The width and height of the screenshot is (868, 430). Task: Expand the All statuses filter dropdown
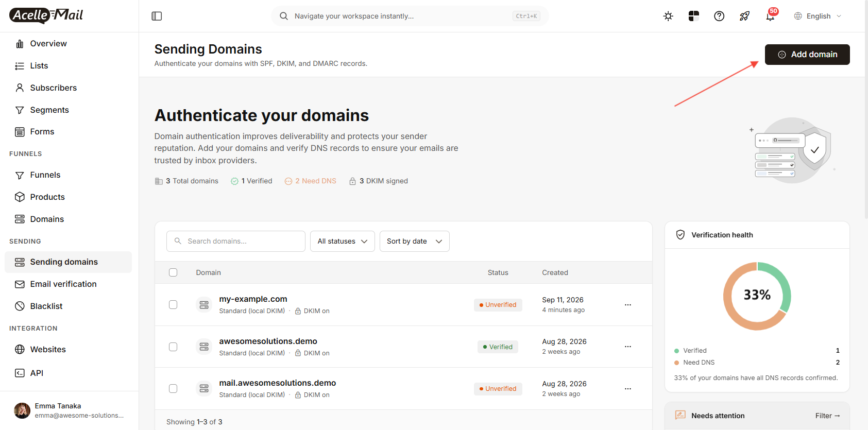click(x=343, y=241)
